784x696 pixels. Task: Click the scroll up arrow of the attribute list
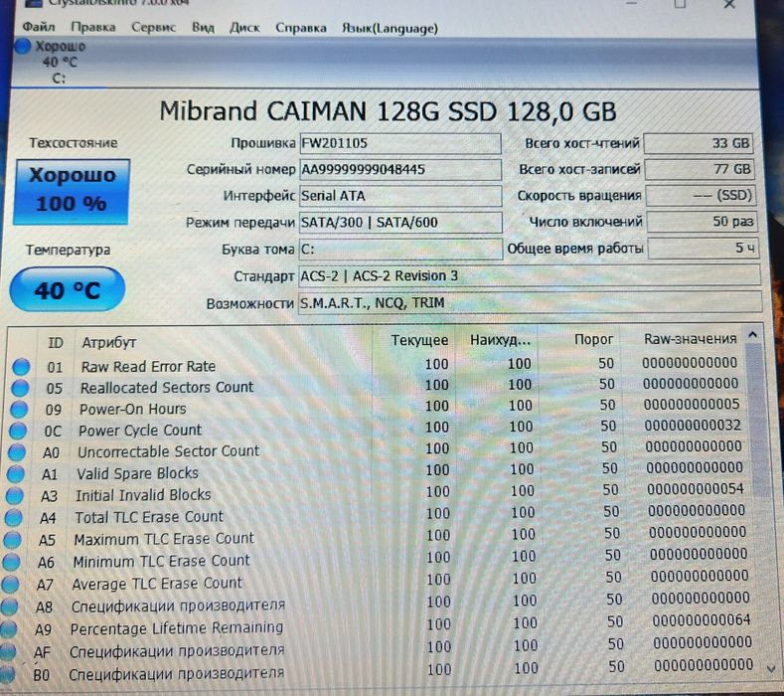(x=753, y=335)
